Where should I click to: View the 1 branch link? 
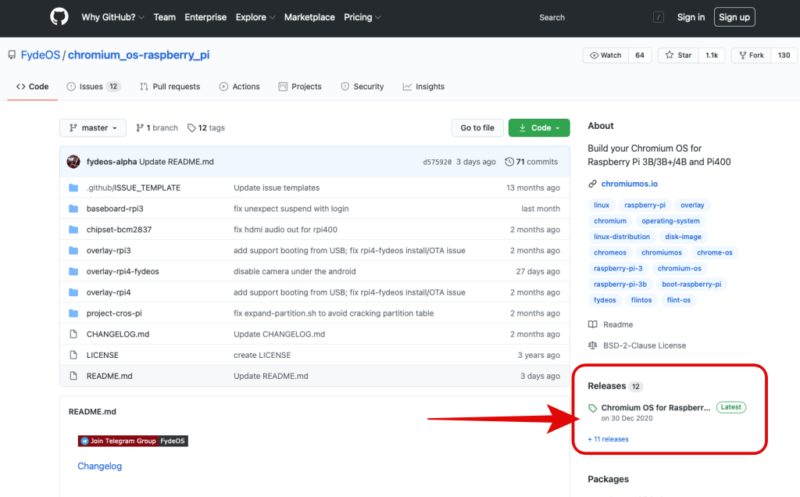coord(157,128)
